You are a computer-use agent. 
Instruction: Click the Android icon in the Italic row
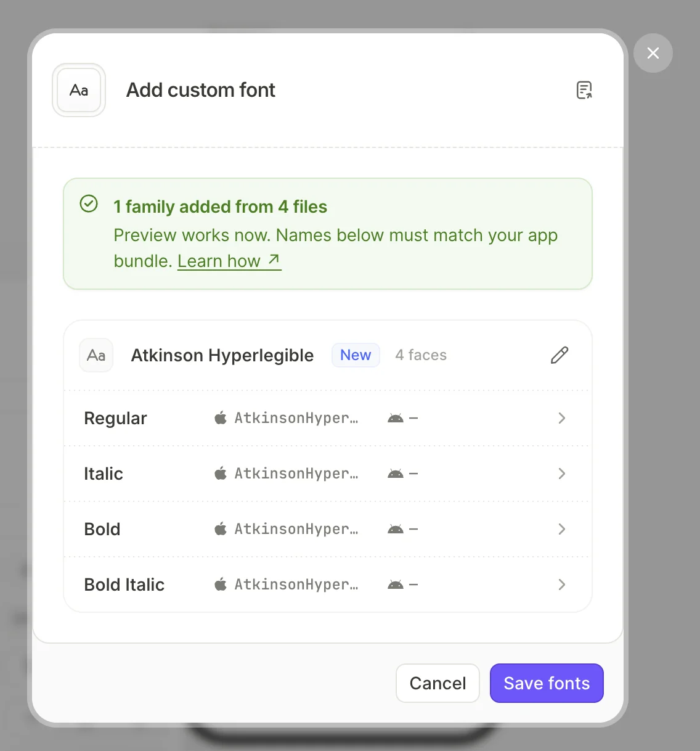396,474
